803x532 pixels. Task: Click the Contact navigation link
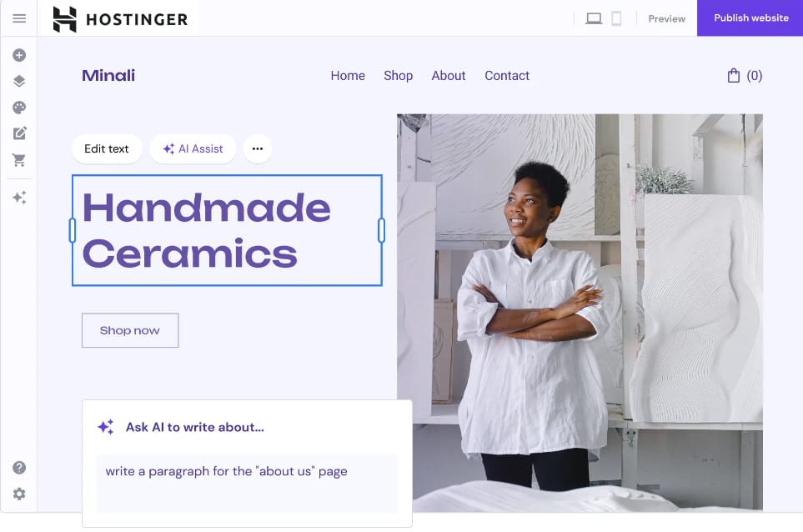(x=507, y=76)
